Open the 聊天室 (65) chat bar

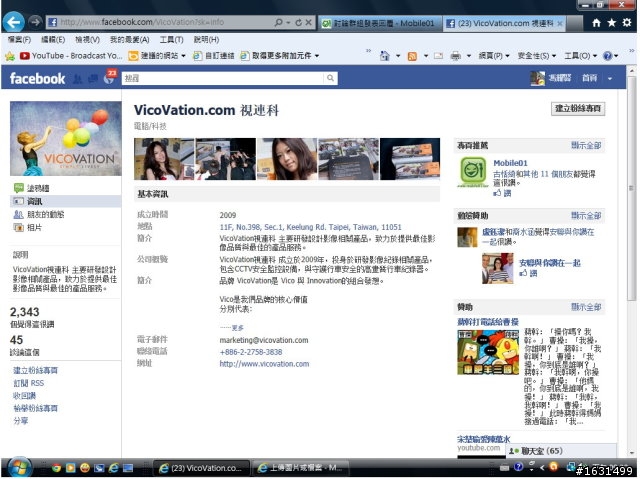coord(561,451)
